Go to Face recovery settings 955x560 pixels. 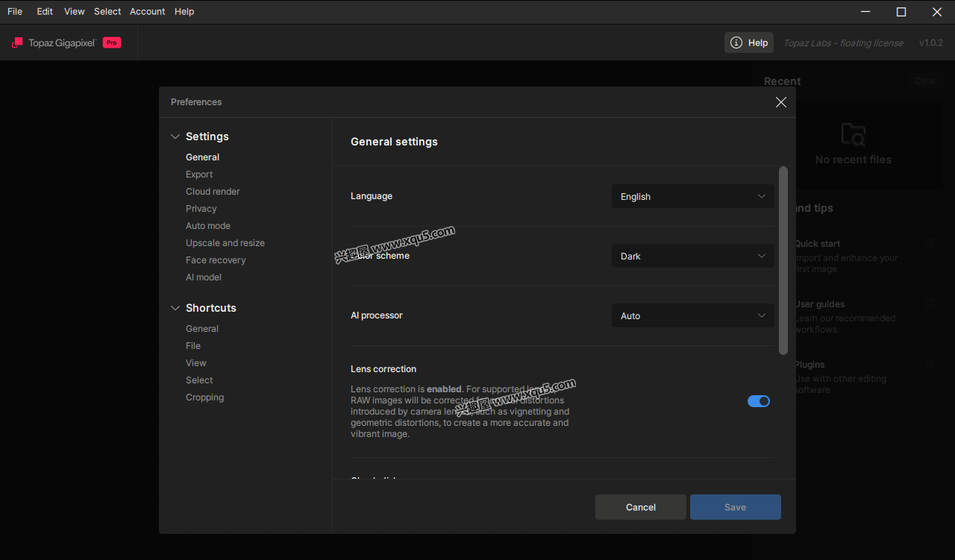(216, 260)
